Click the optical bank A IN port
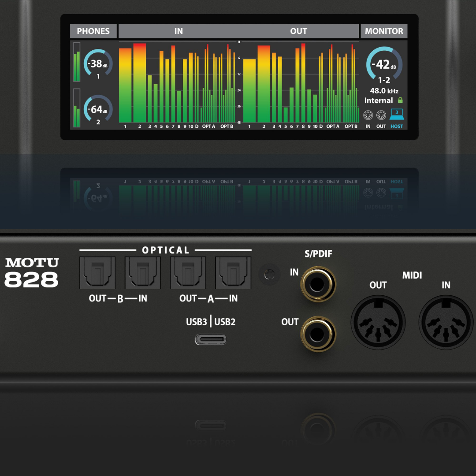This screenshot has width=476, height=476. [x=233, y=273]
